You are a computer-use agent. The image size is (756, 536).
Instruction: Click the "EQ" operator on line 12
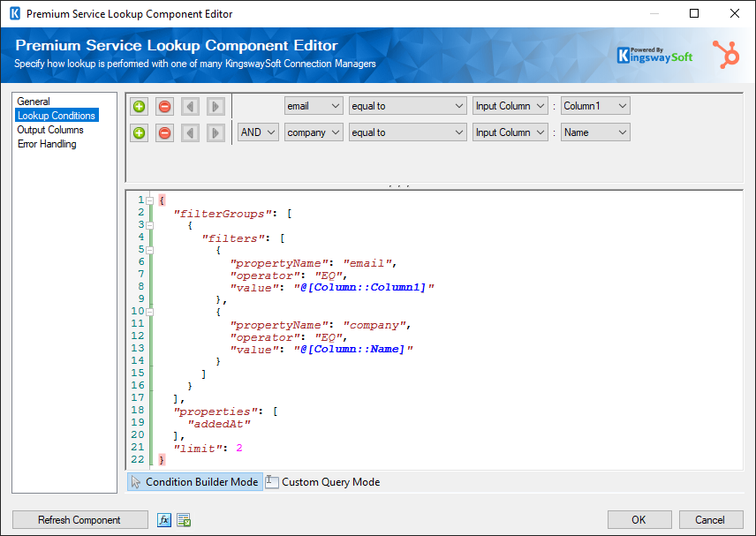pos(329,337)
